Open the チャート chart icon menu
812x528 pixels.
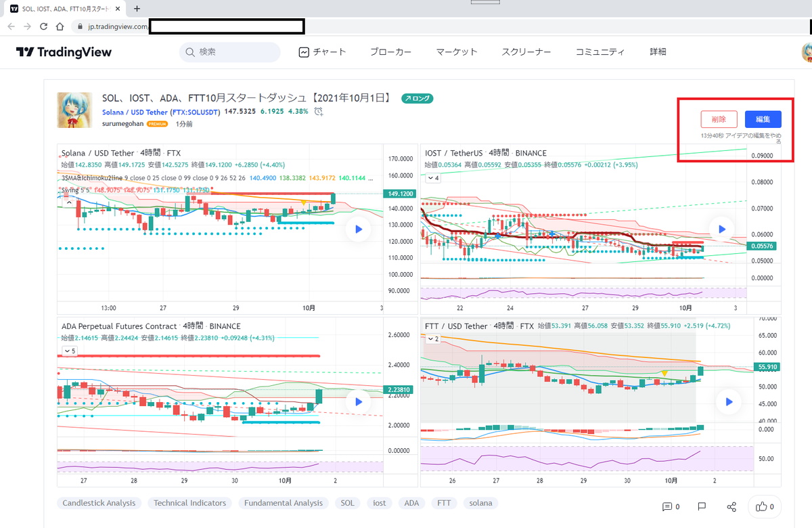pos(322,52)
